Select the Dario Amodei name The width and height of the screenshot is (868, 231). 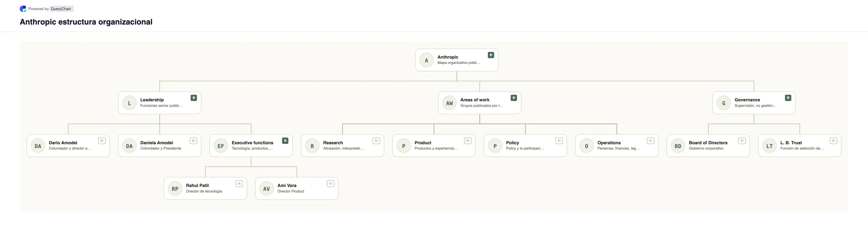(63, 143)
